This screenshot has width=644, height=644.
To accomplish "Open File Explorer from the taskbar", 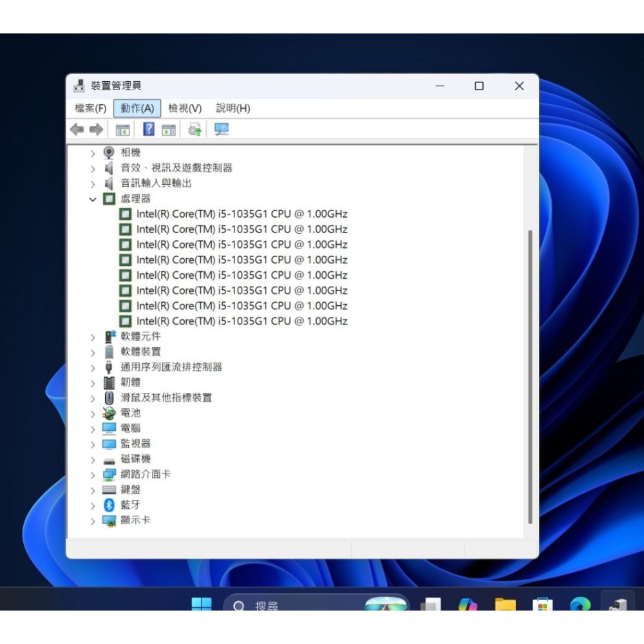I will (x=505, y=604).
